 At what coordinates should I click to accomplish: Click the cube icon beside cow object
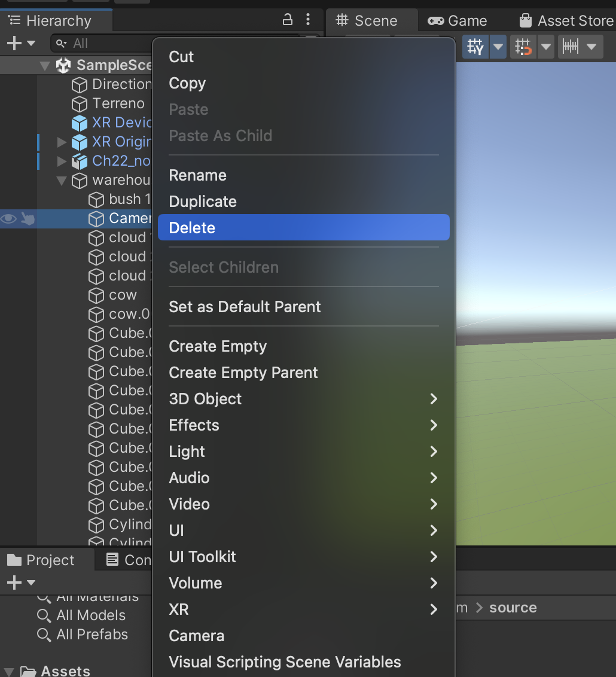pyautogui.click(x=96, y=295)
